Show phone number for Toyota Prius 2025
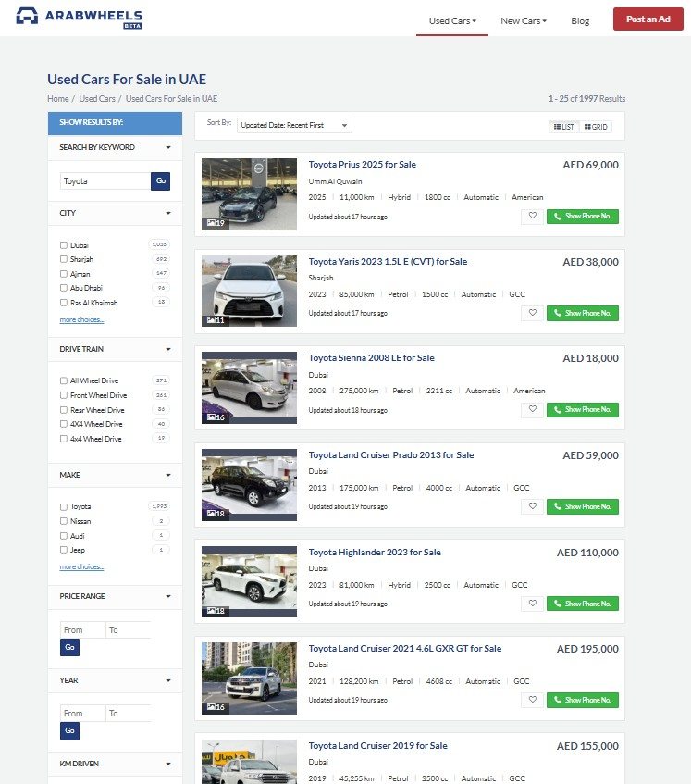Viewport: 691px width, 784px height. click(x=582, y=216)
